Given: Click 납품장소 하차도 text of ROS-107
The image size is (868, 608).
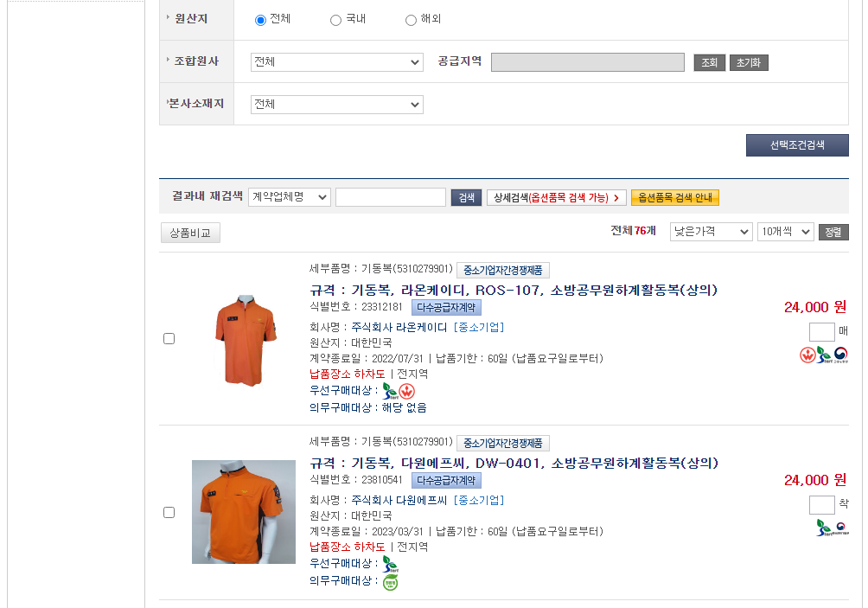Looking at the screenshot, I should pyautogui.click(x=347, y=374).
